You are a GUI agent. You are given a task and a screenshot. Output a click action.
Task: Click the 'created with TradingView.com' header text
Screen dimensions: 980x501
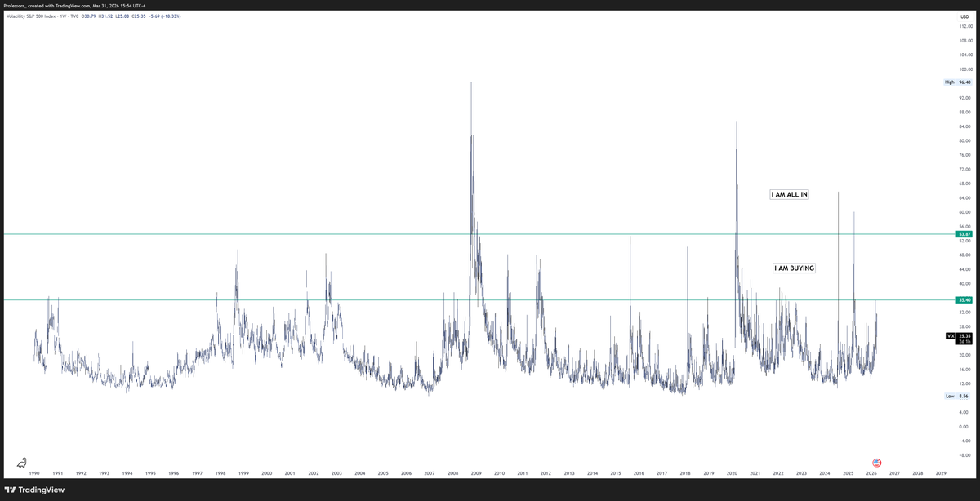click(60, 5)
